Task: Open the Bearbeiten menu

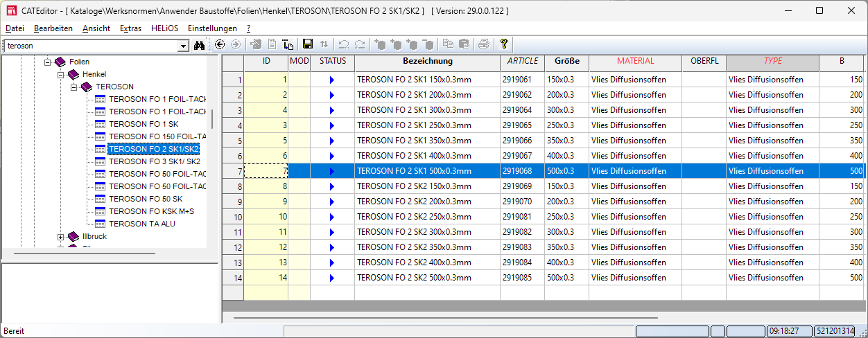Action: pos(53,28)
